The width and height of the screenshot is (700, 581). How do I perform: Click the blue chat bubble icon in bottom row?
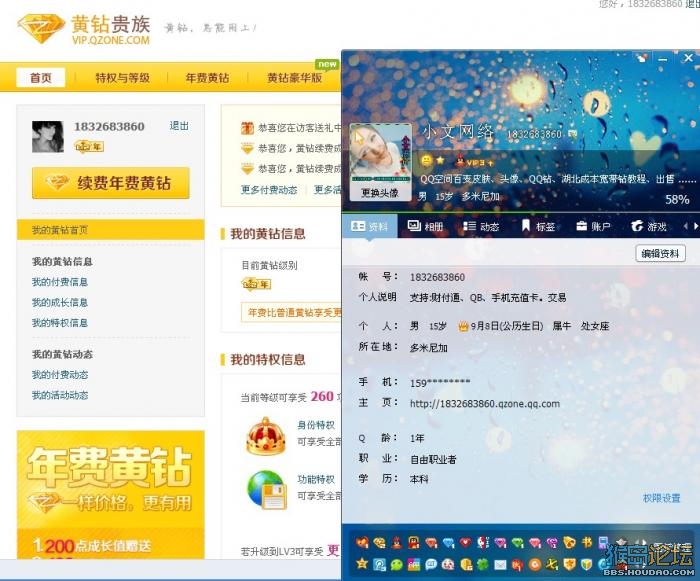click(431, 564)
